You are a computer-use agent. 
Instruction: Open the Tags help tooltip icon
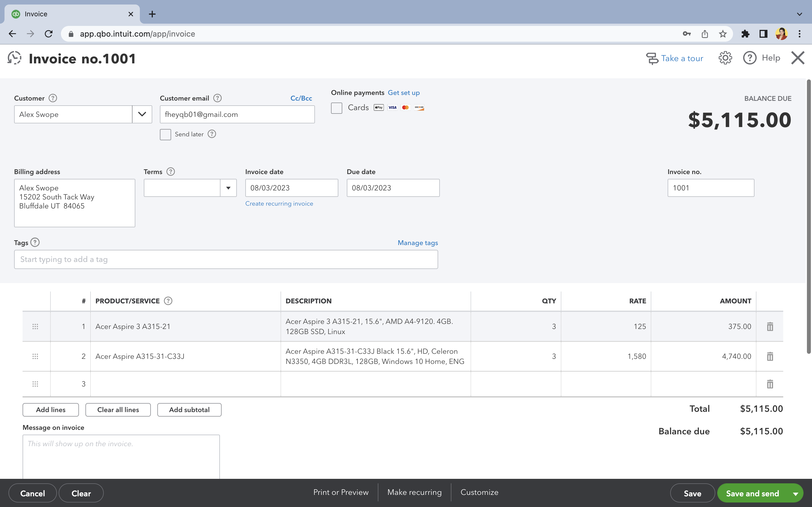click(x=35, y=243)
